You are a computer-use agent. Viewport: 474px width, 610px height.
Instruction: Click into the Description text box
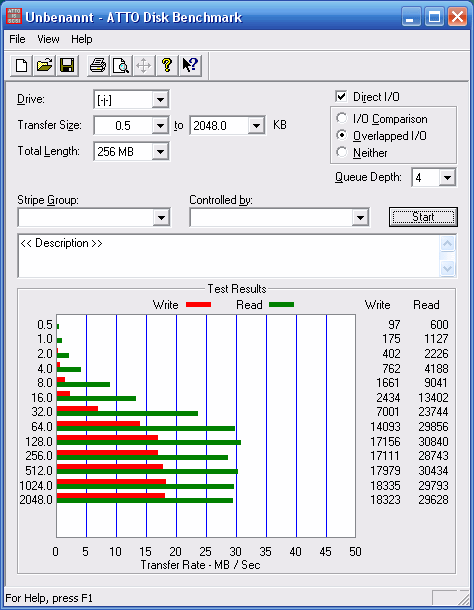(x=229, y=256)
